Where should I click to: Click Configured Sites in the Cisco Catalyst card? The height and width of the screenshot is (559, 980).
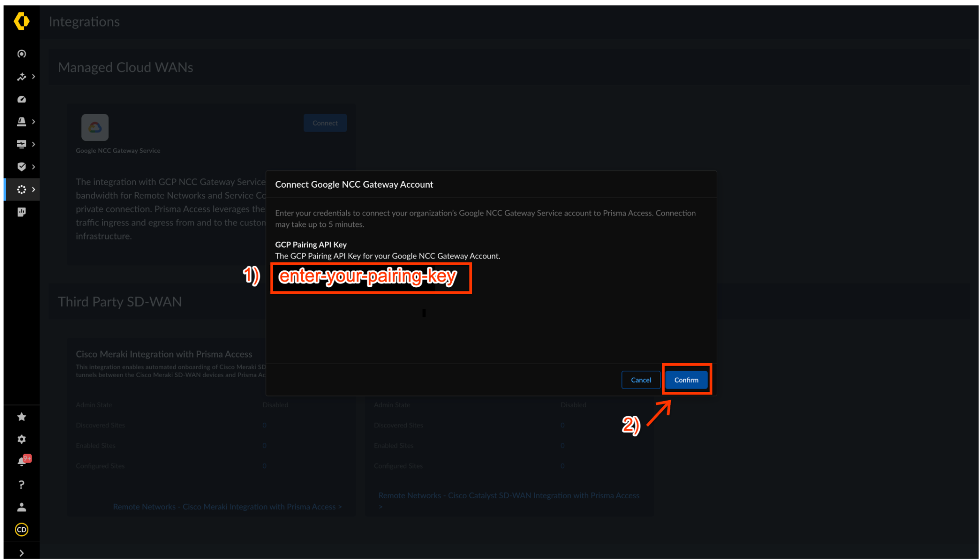(398, 466)
